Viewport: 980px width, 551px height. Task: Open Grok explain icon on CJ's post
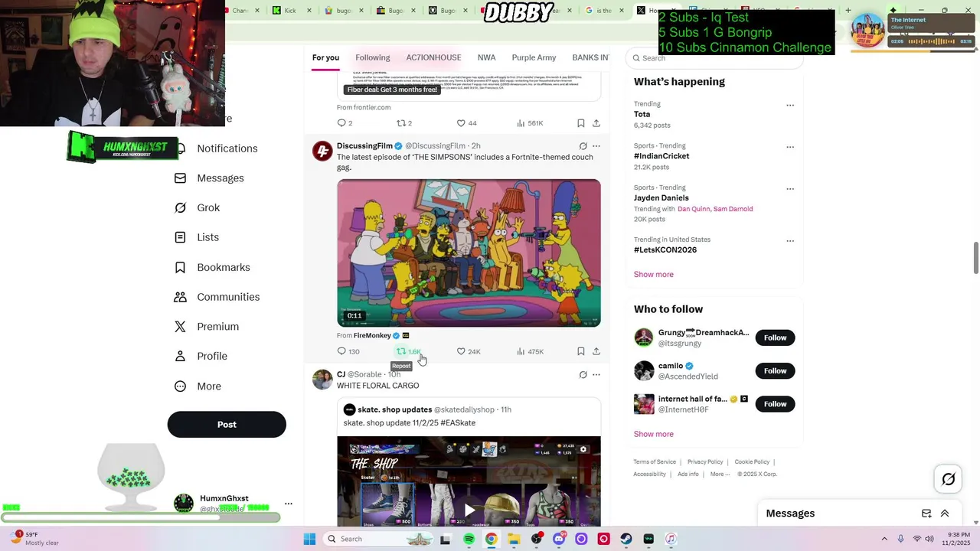tap(583, 375)
